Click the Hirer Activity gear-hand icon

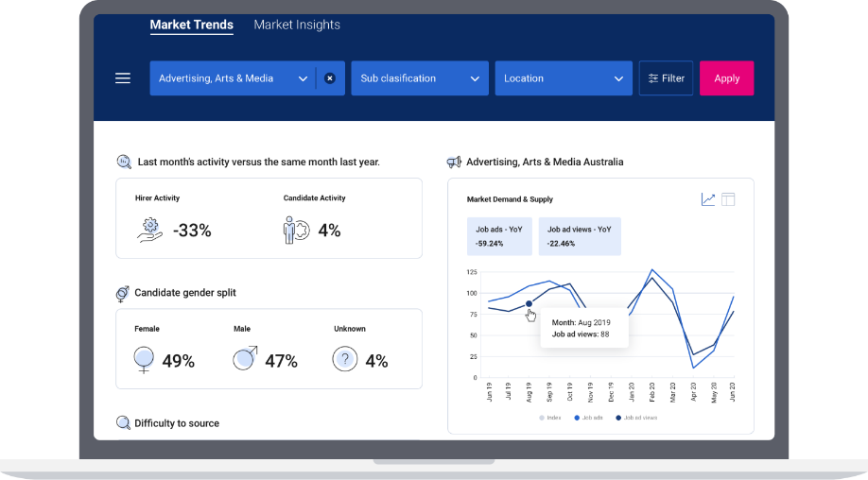coord(149,230)
